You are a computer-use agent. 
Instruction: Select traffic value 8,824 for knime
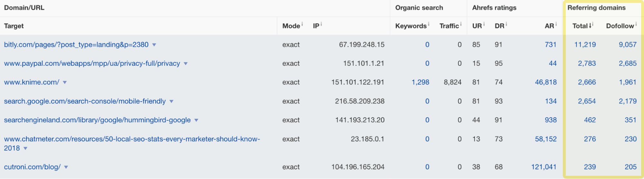coord(453,82)
